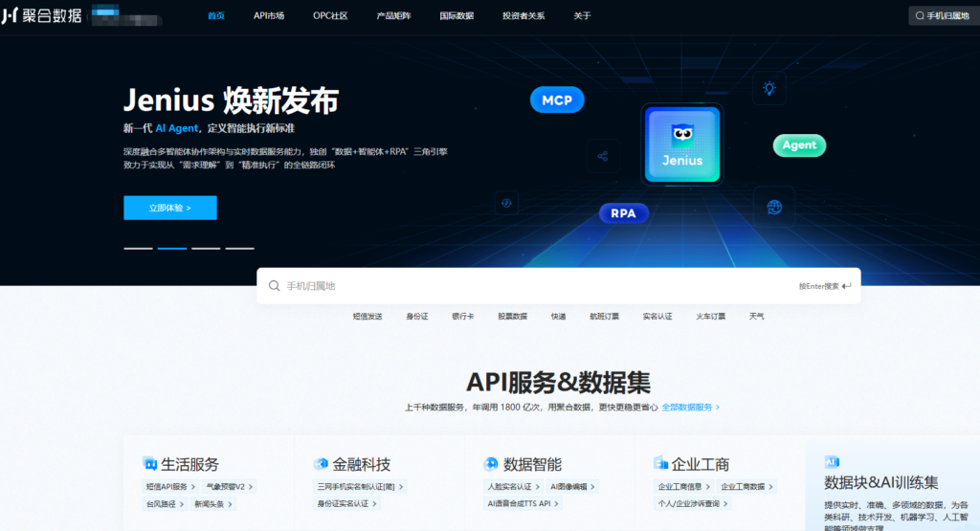Select the third banner carousel indicator

[x=206, y=249]
